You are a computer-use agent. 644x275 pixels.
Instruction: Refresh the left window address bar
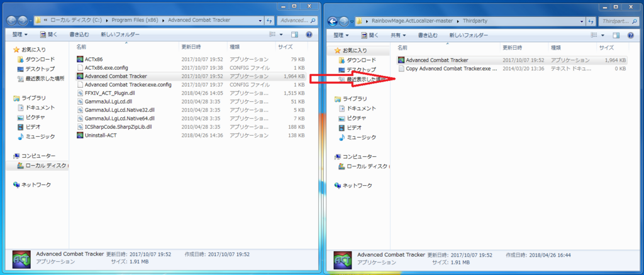click(x=269, y=20)
